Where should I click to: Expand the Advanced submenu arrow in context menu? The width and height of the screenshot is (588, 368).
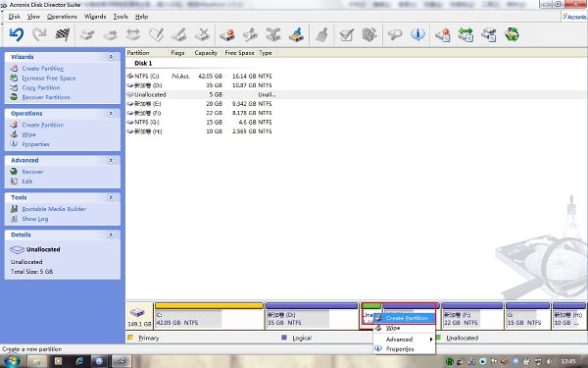(431, 340)
